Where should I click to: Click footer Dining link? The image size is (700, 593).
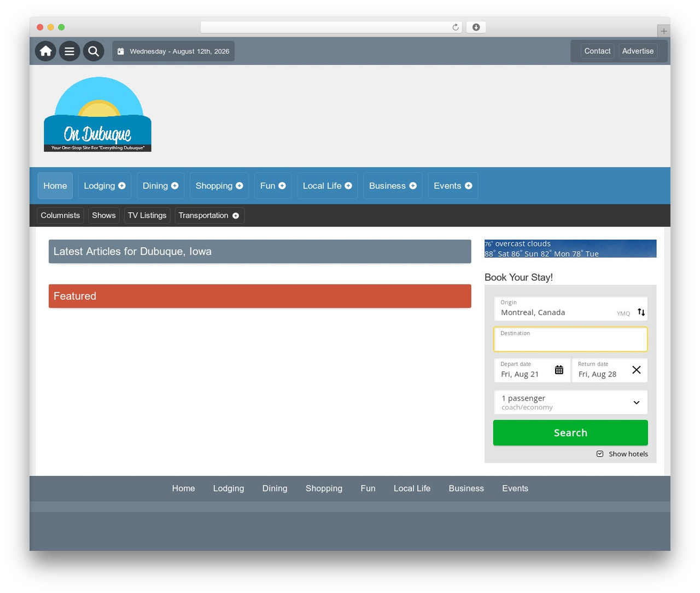pos(275,489)
